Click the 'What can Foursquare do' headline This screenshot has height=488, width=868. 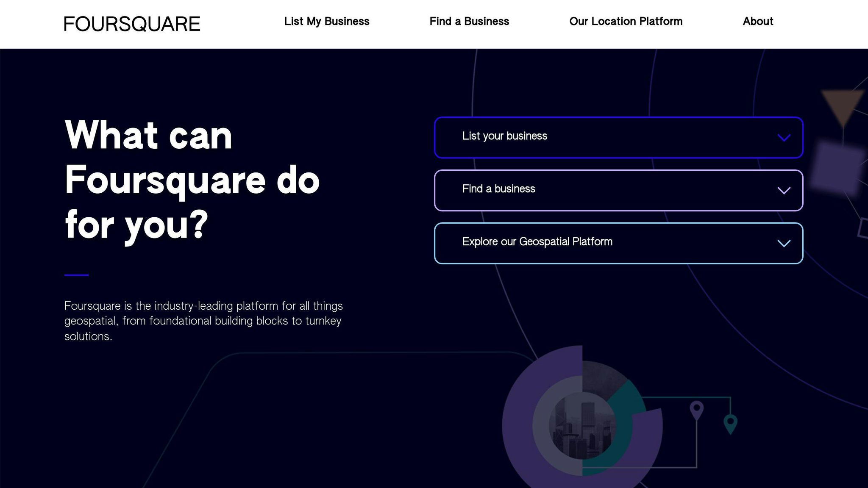click(192, 180)
